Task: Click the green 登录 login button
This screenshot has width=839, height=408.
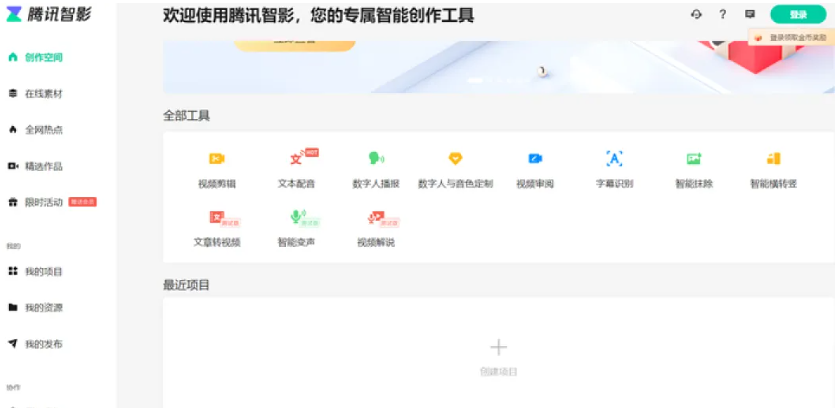Action: pos(798,15)
